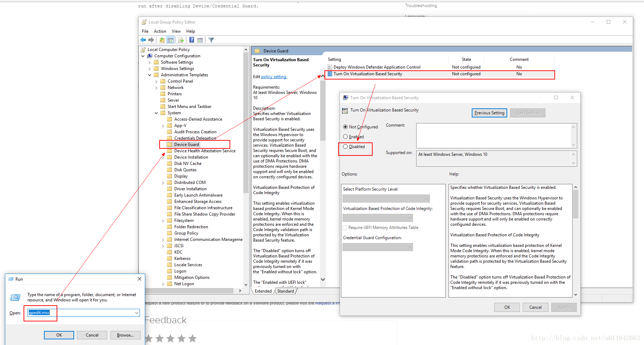
Task: Toggle the Show/Hide Action Pane icon
Action: (x=200, y=40)
